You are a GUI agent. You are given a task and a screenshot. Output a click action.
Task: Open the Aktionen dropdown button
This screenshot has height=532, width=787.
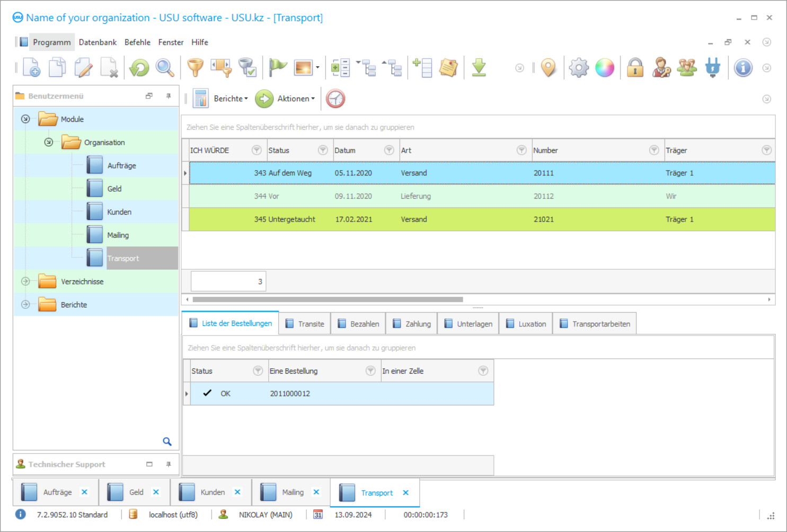coord(286,99)
